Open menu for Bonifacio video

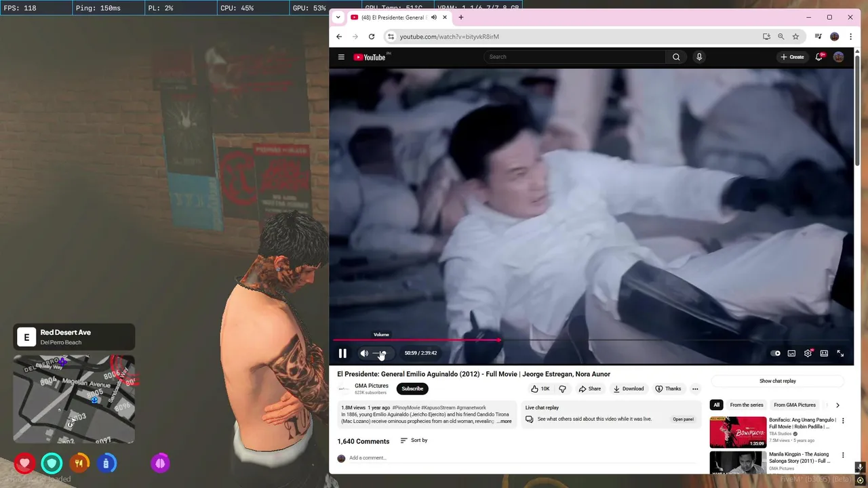pos(843,421)
